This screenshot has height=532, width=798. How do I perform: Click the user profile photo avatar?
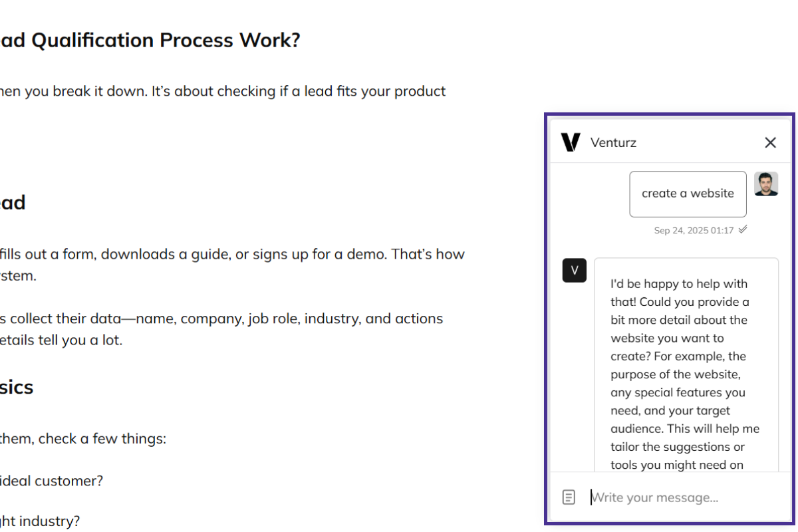click(x=766, y=184)
